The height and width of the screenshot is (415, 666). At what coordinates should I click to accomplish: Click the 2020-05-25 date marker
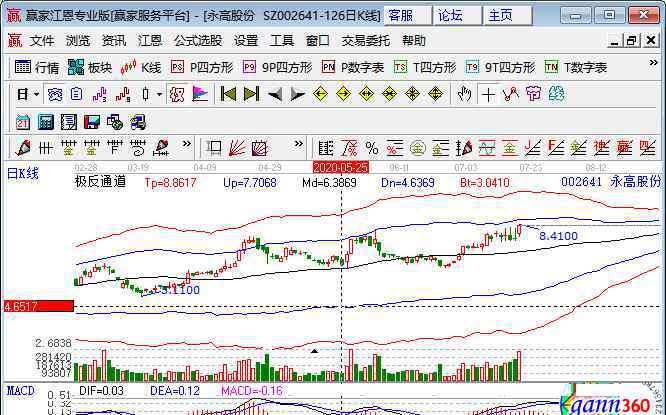pyautogui.click(x=341, y=167)
